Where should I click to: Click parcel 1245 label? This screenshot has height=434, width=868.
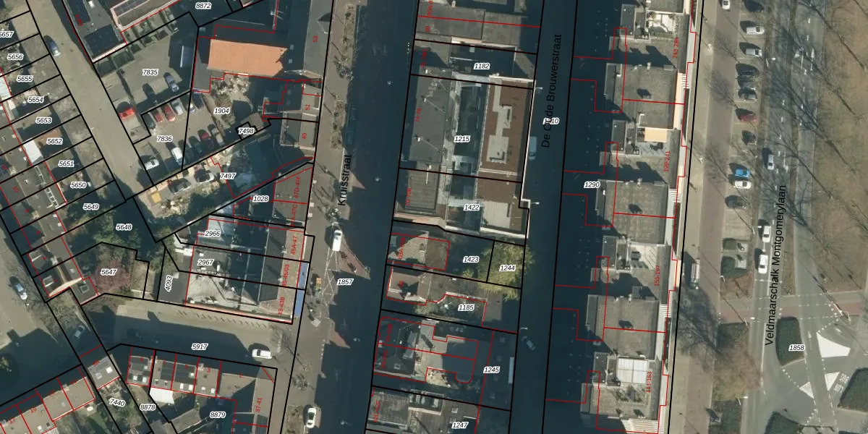click(491, 370)
